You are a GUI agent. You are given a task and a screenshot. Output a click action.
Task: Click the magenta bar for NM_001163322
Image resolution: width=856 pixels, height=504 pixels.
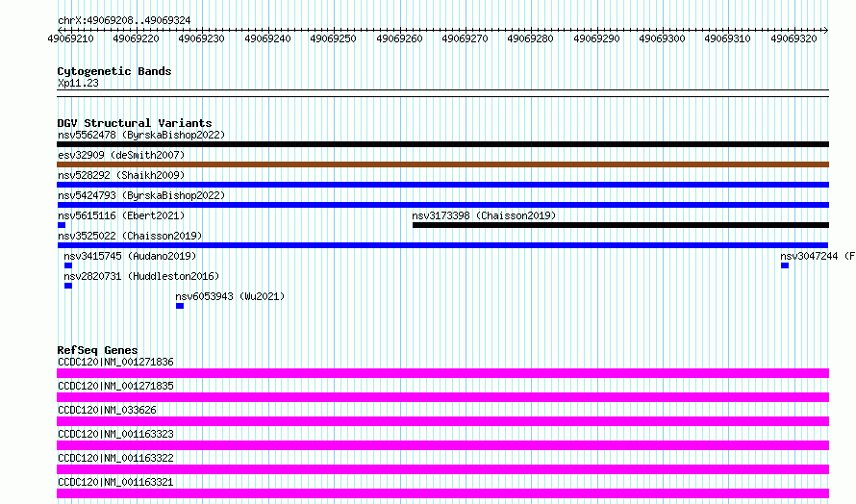[x=442, y=469]
